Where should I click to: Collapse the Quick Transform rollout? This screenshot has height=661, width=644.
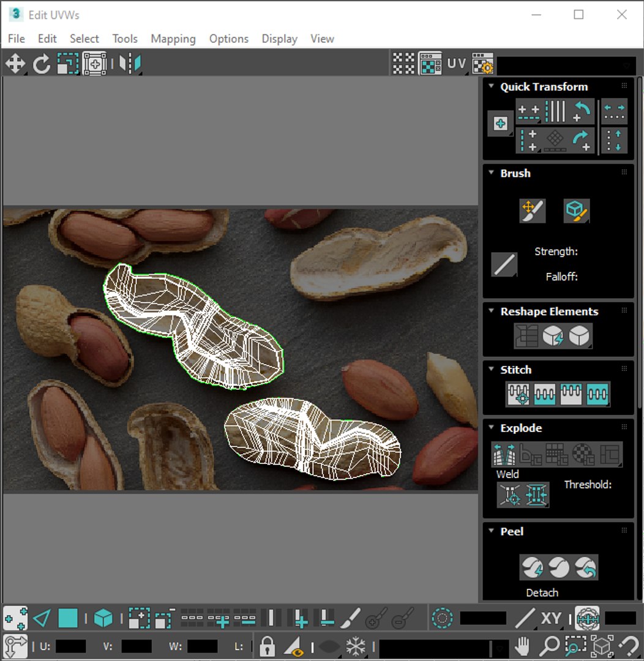coord(491,86)
